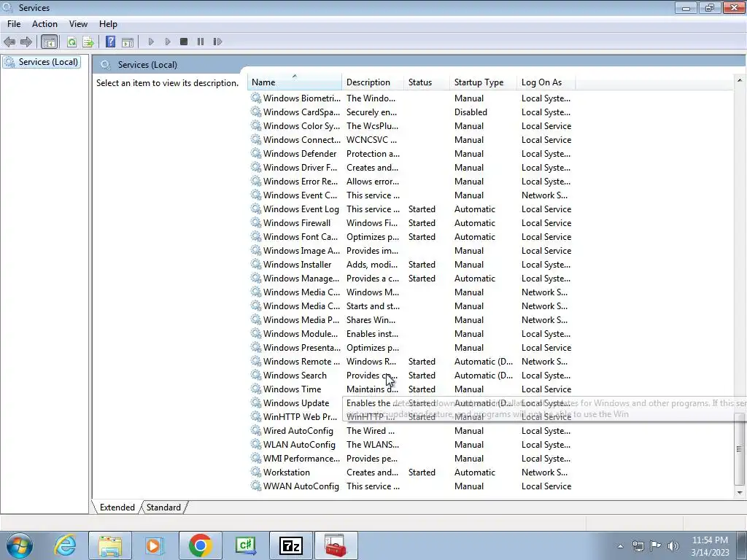Sort by the Log On As column header
The height and width of the screenshot is (560, 747).
coord(546,82)
